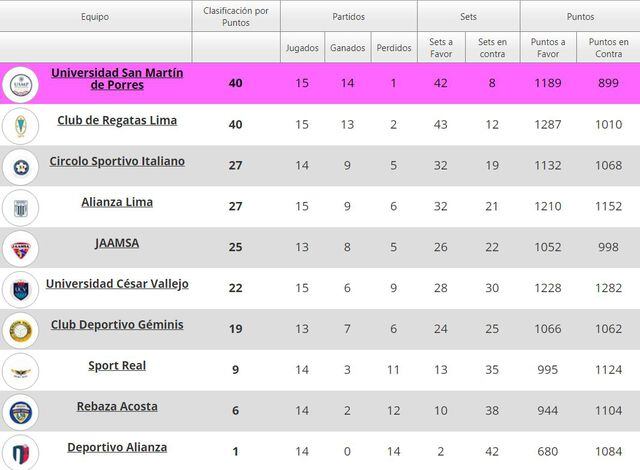The image size is (640, 470).
Task: Click the Deportivo Alianza team logo
Action: tap(20, 451)
